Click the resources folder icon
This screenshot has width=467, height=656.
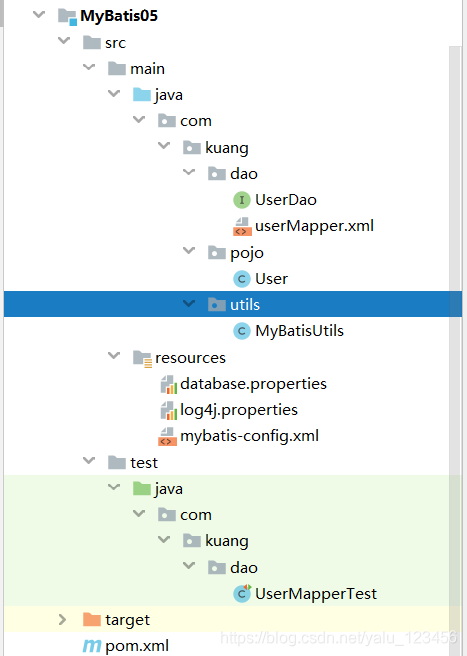142,359
